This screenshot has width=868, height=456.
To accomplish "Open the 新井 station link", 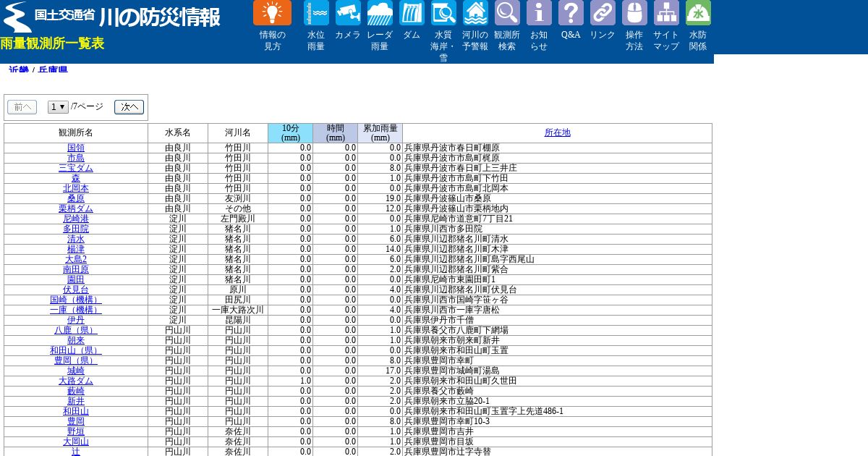I will 76,401.
